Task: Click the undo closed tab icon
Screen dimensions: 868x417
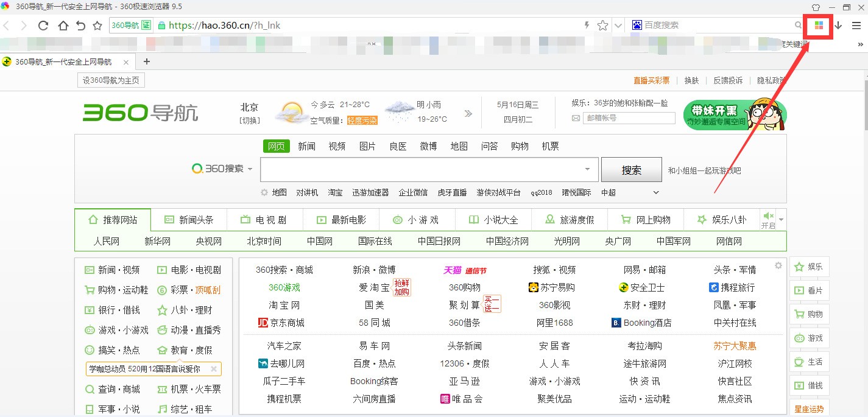Action: pos(80,26)
